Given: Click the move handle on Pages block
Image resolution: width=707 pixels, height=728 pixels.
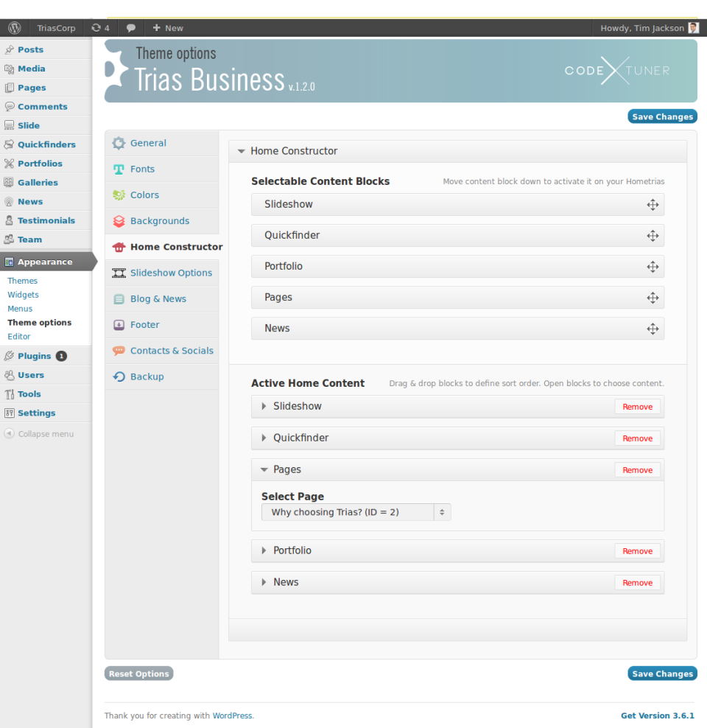Looking at the screenshot, I should pyautogui.click(x=653, y=298).
